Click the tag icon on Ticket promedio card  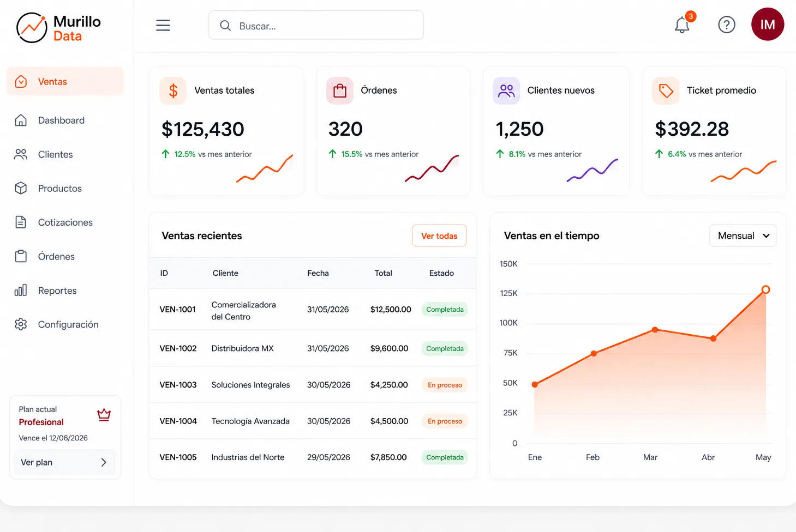point(666,90)
